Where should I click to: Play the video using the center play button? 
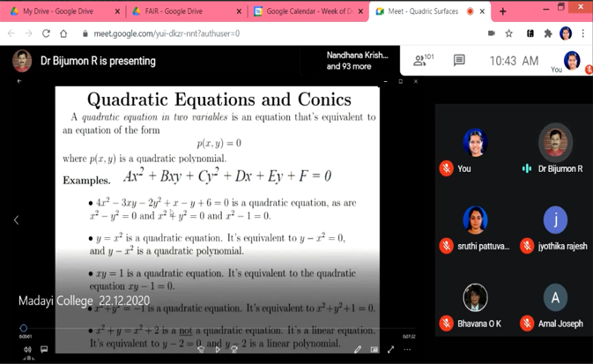click(218, 349)
